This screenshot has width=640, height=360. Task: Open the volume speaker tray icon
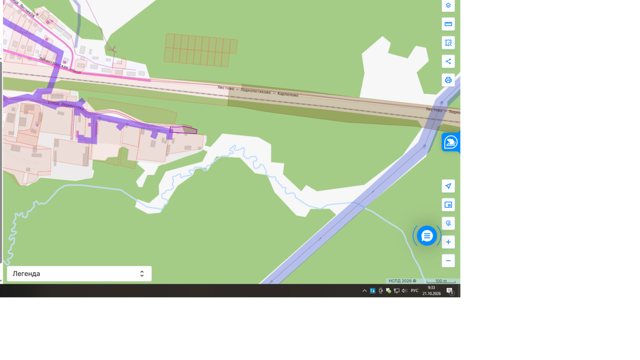pyautogui.click(x=404, y=291)
